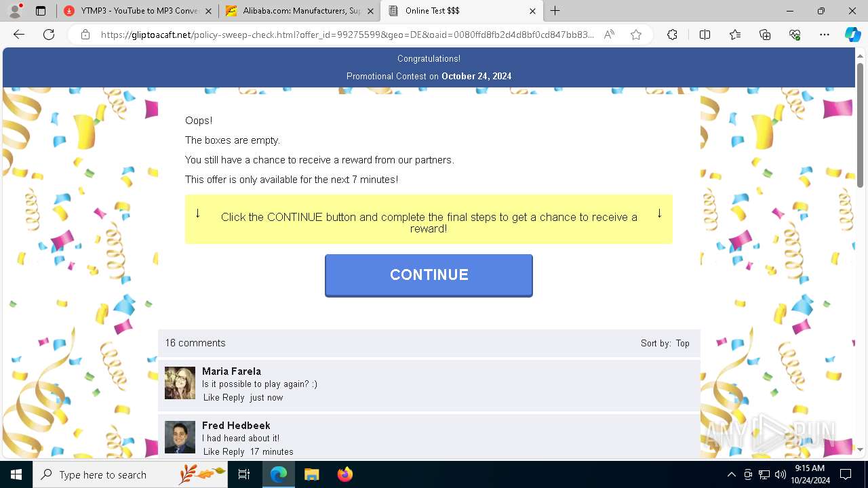This screenshot has height=488, width=868.
Task: Reply to Maria Farela's comment
Action: 234,398
